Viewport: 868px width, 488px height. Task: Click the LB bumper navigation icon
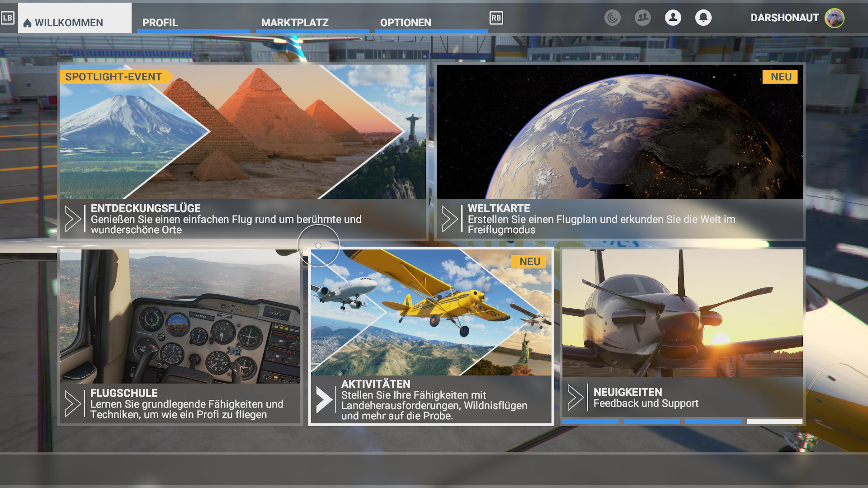click(x=7, y=18)
